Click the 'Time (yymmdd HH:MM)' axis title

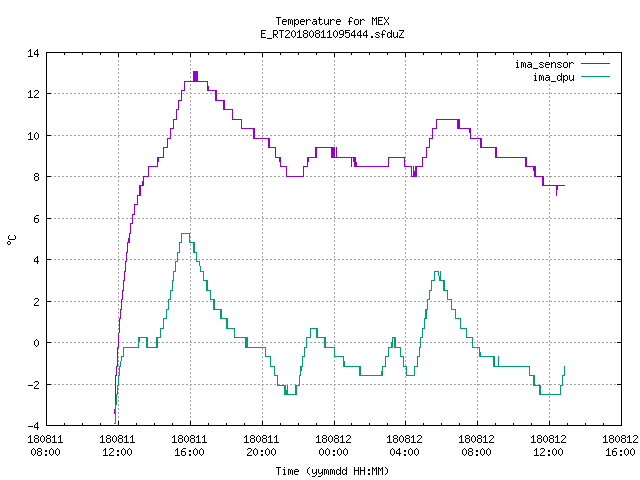(332, 471)
